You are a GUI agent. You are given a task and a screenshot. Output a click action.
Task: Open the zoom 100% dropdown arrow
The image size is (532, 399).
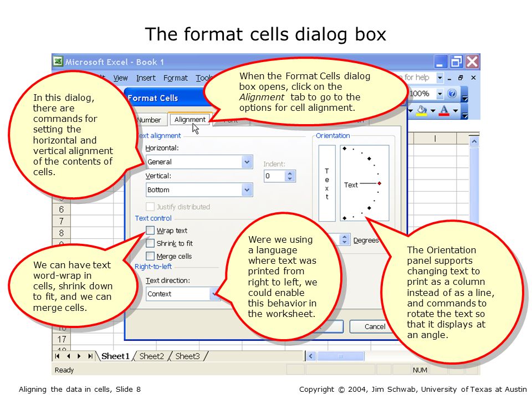[x=439, y=93]
